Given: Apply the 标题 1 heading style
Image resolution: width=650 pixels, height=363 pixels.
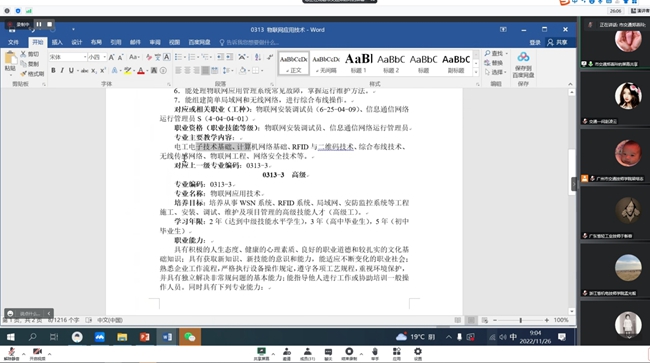Looking at the screenshot, I should 359,63.
